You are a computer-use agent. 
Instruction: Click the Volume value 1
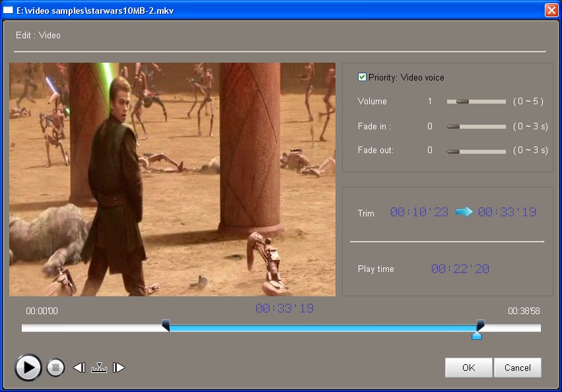[x=430, y=102]
